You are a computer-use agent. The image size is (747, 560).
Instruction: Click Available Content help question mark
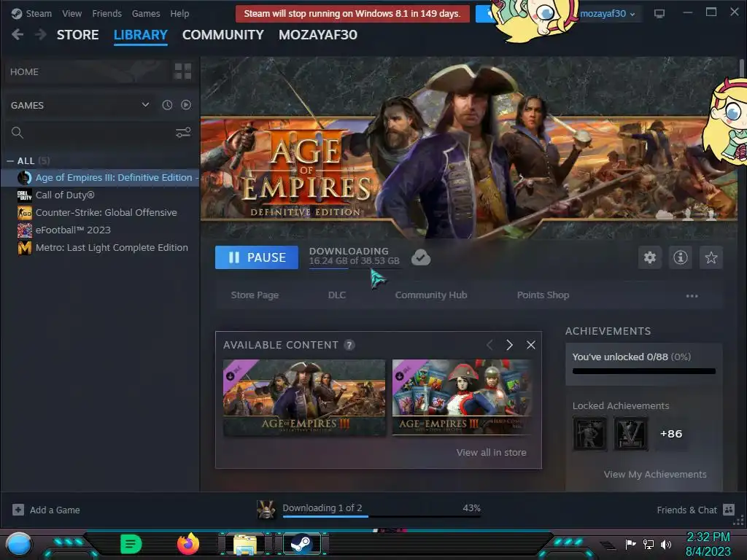coord(349,345)
